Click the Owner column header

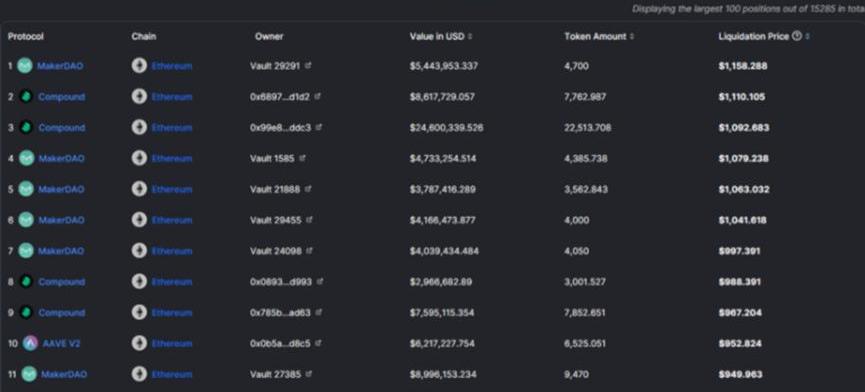tap(269, 36)
